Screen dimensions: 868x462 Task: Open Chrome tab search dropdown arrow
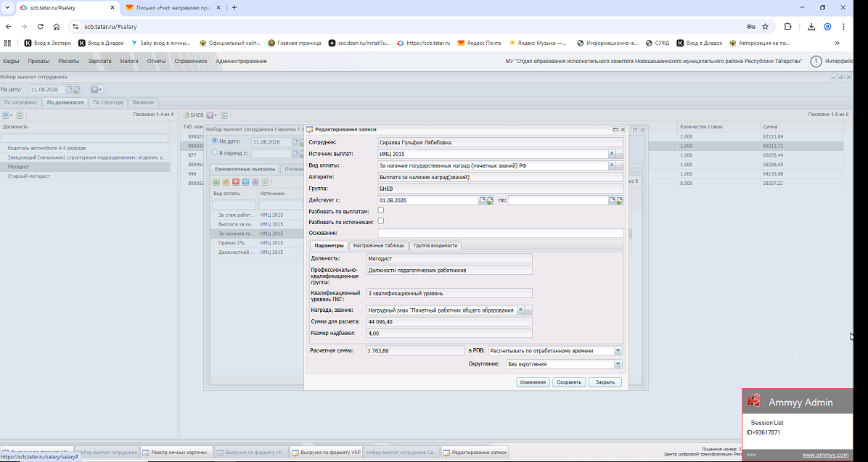(x=8, y=8)
